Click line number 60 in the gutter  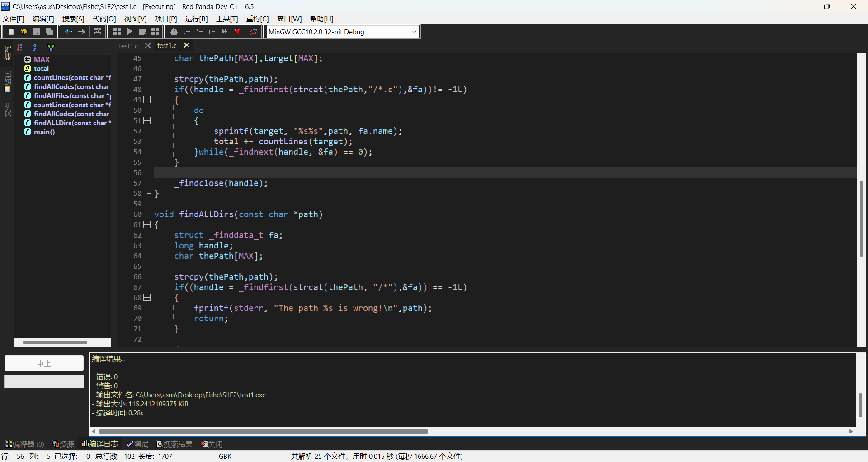coord(137,214)
